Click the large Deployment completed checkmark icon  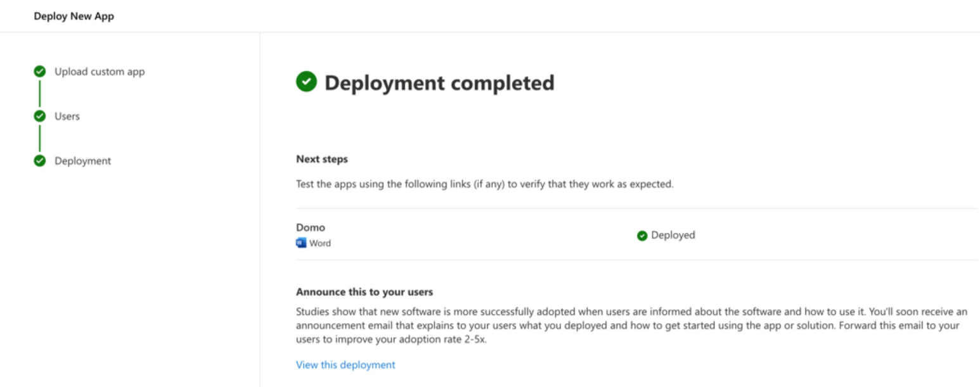click(x=306, y=81)
